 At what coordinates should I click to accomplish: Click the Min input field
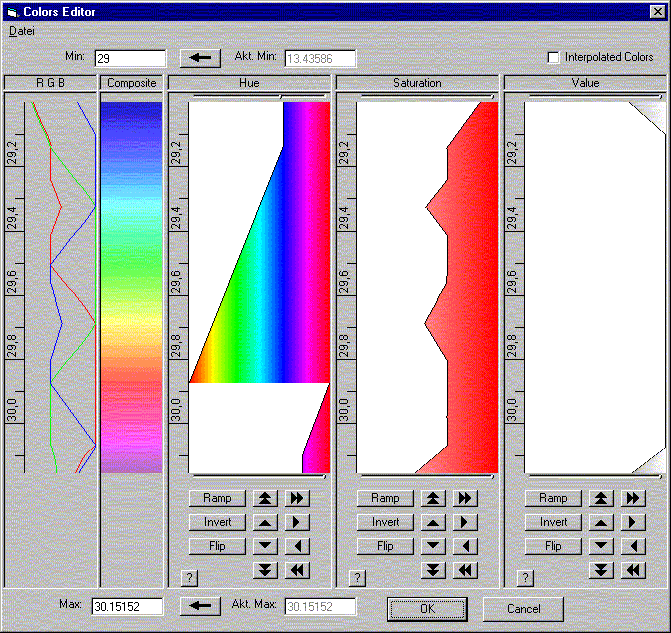click(x=130, y=59)
